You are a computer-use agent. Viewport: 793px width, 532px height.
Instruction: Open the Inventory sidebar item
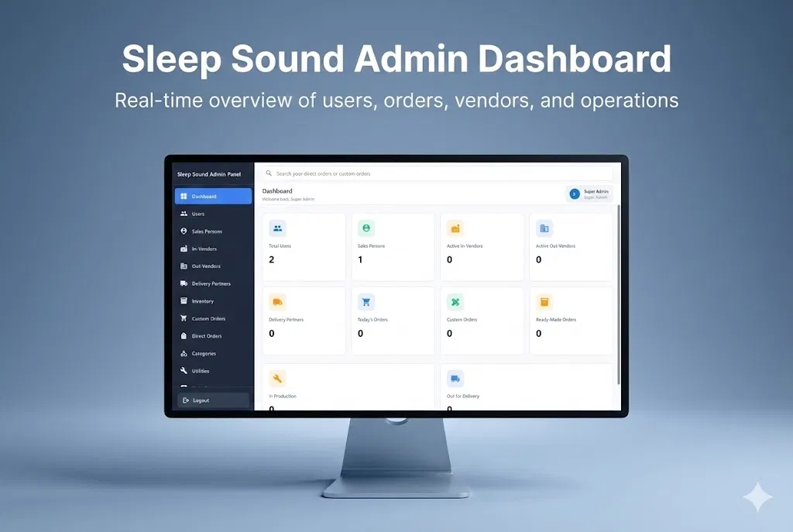coord(213,301)
